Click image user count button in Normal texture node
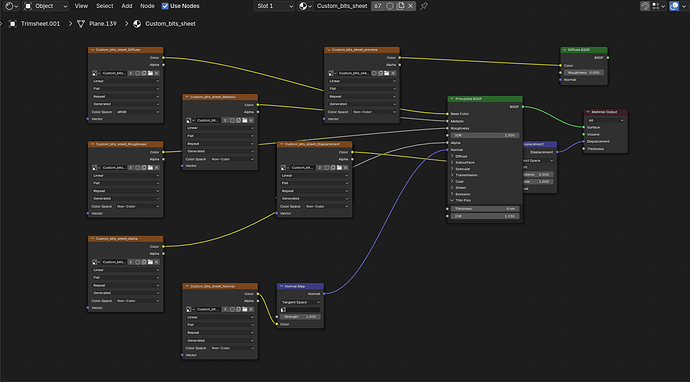690x382 pixels. [x=225, y=309]
